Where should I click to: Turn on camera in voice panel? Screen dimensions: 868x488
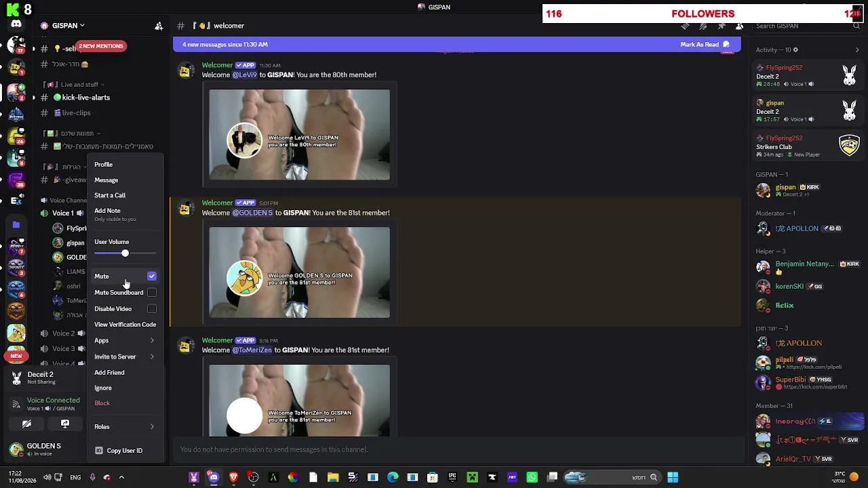coord(26,424)
